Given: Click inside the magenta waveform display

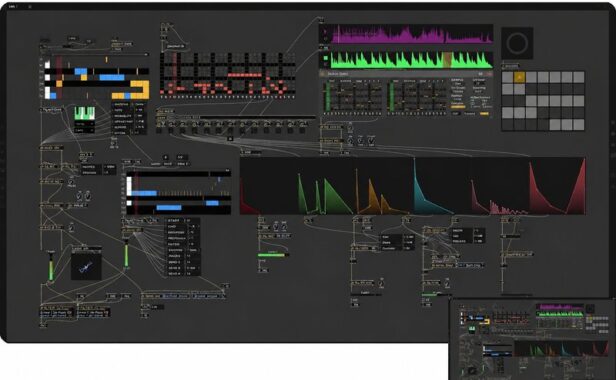Looking at the screenshot, I should [412, 34].
